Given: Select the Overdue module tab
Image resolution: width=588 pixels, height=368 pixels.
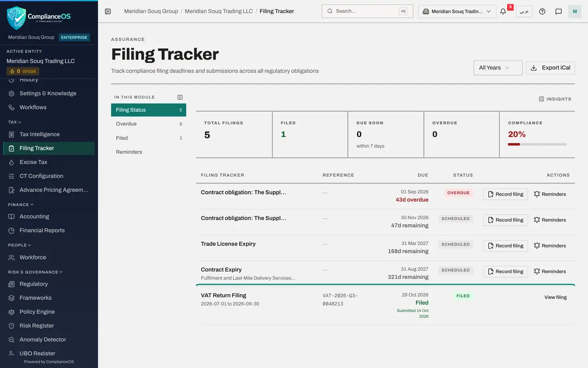Looking at the screenshot, I should pyautogui.click(x=148, y=124).
